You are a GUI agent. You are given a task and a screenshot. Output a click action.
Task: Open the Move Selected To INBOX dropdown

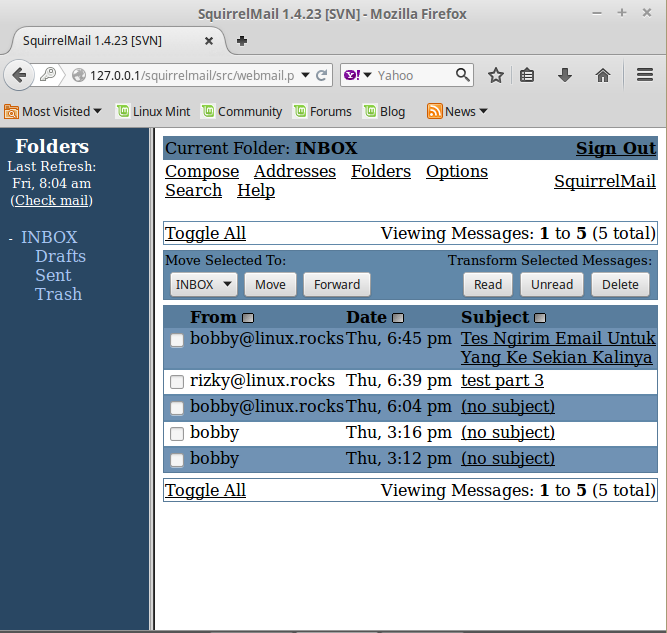[203, 284]
